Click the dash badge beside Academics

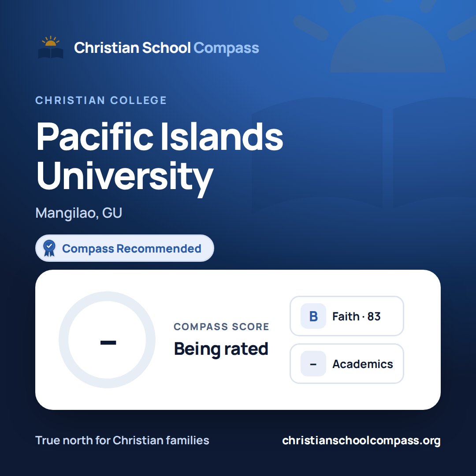[313, 364]
